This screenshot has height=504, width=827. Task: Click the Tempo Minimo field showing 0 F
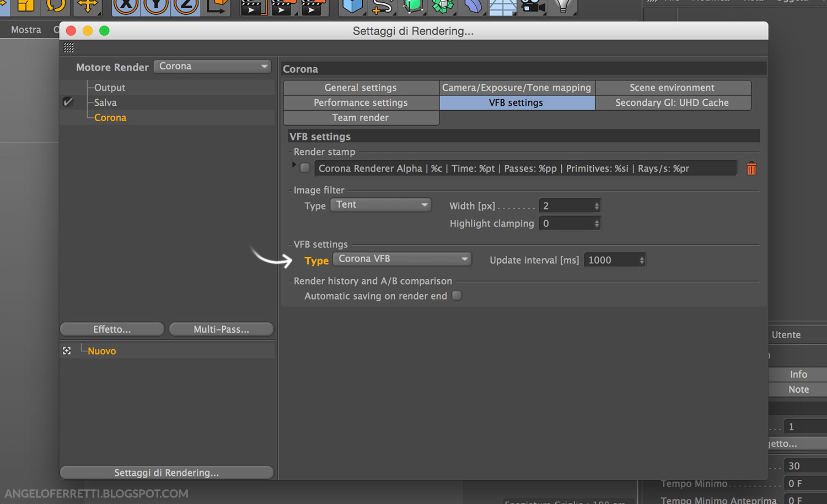pyautogui.click(x=805, y=484)
